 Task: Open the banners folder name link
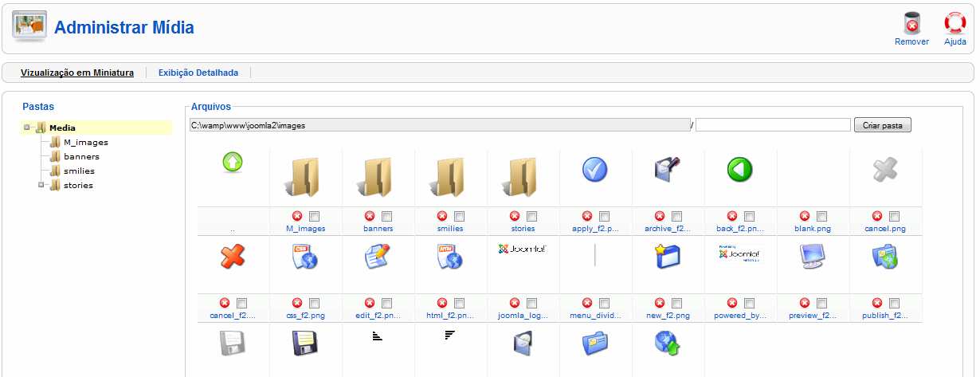[x=378, y=229]
